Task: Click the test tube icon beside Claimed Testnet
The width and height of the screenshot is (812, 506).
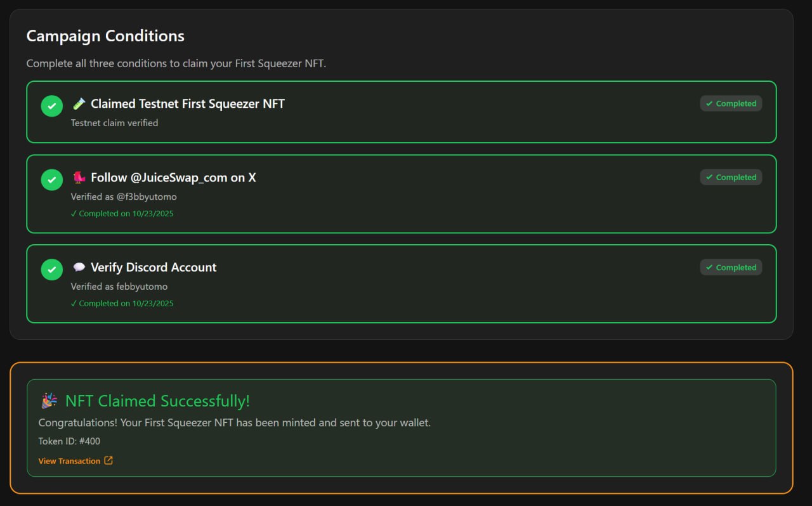Action: [x=79, y=103]
